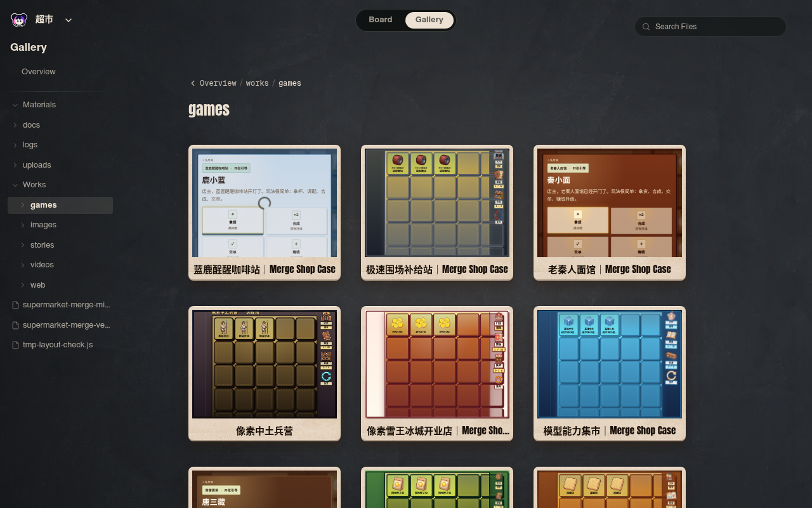
Task: Select the Gallery tab
Action: [x=429, y=20]
